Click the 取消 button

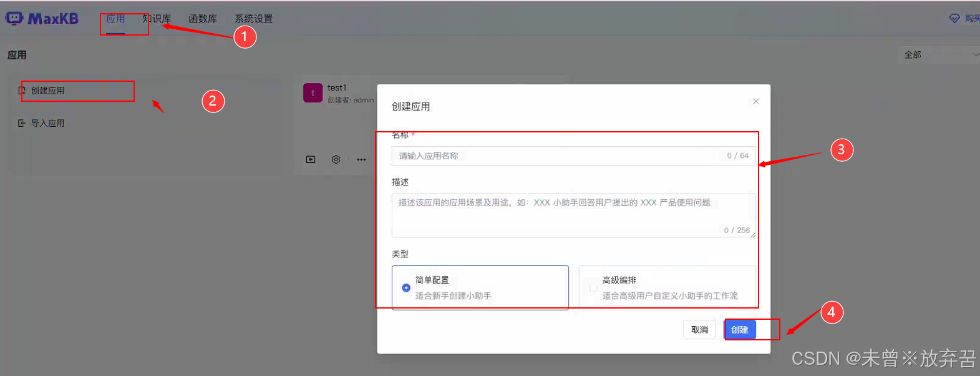[x=700, y=329]
